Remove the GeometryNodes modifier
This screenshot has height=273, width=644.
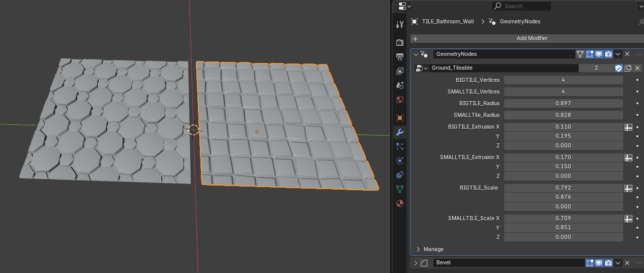click(627, 54)
